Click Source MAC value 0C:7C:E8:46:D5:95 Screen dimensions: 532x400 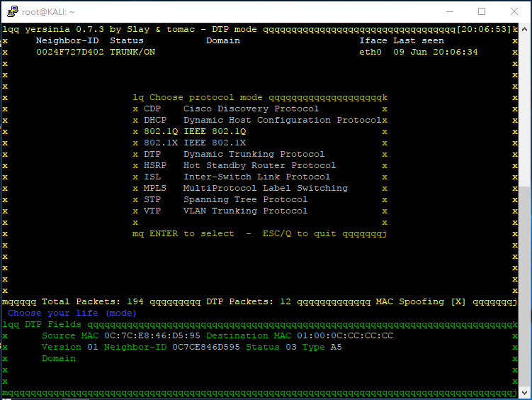152,336
